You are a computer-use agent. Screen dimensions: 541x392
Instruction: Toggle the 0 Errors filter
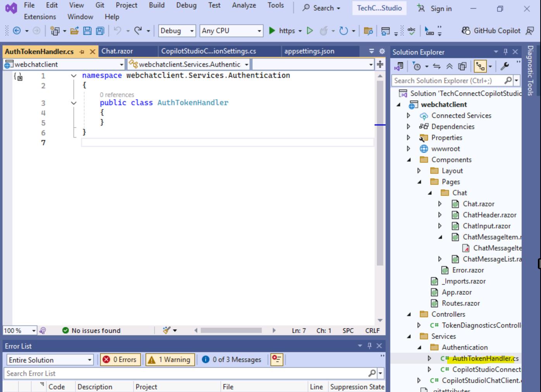click(120, 360)
